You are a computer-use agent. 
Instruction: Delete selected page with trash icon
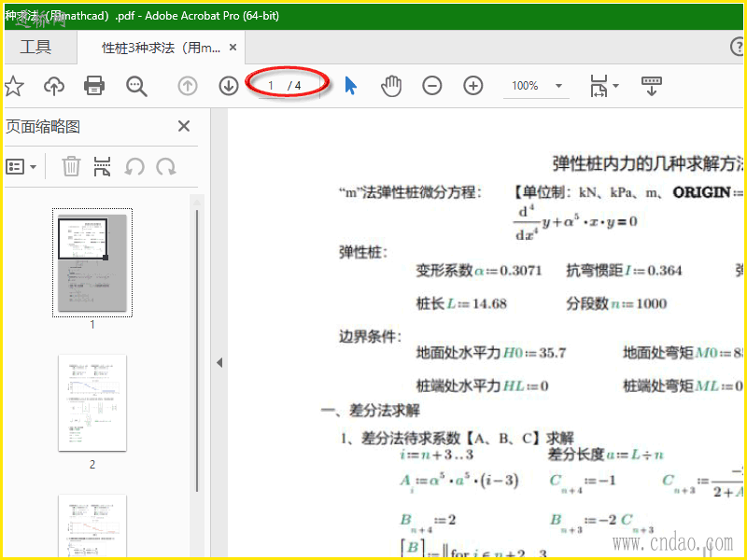(71, 167)
